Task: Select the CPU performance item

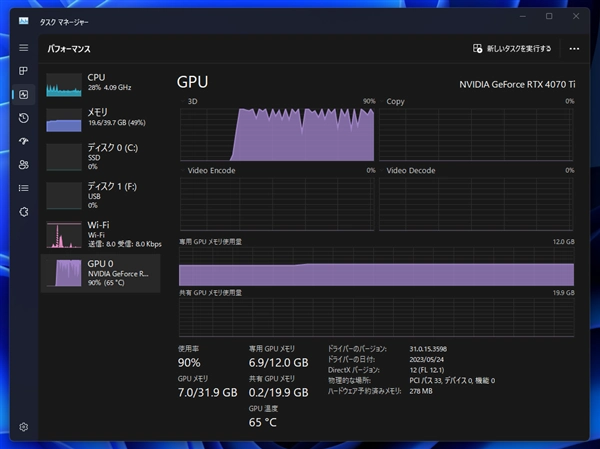Action: tap(101, 84)
